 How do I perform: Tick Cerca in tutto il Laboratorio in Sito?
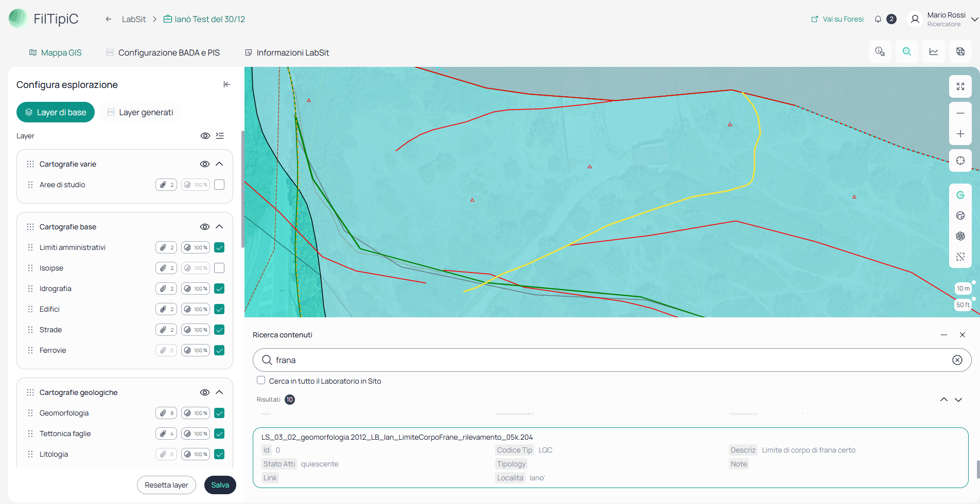coord(261,381)
